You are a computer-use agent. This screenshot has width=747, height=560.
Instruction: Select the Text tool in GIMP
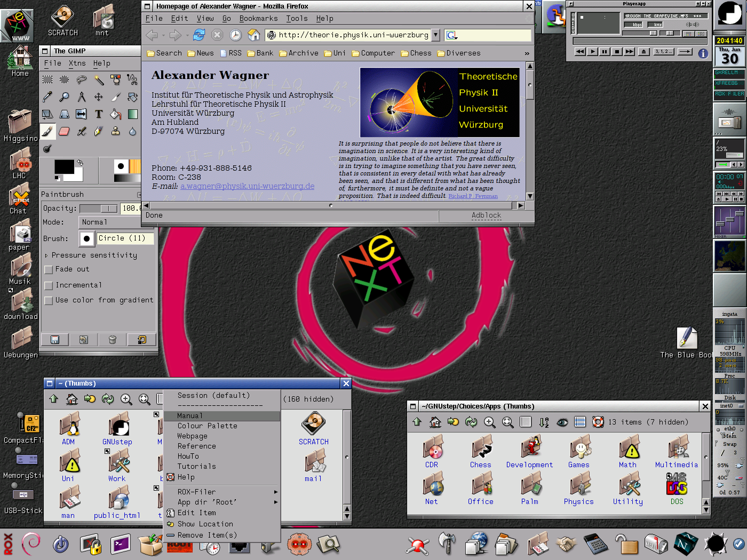click(99, 114)
